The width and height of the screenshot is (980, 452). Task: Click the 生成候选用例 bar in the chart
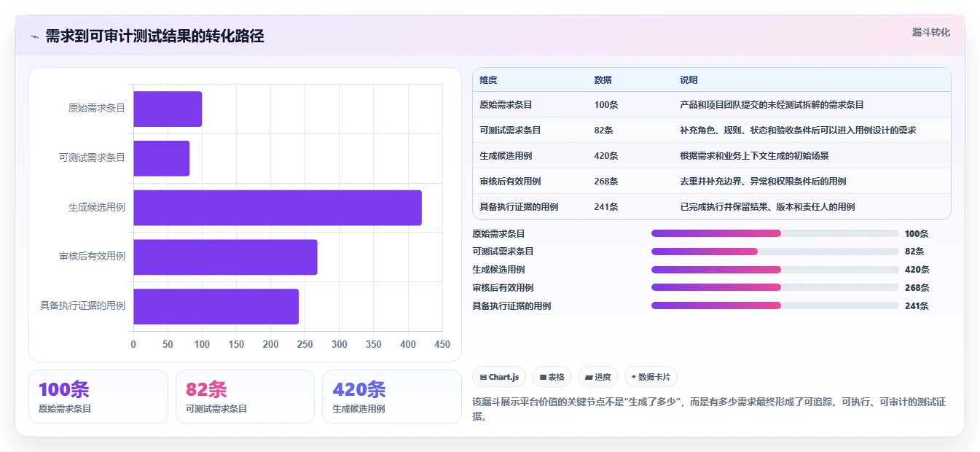pyautogui.click(x=278, y=208)
